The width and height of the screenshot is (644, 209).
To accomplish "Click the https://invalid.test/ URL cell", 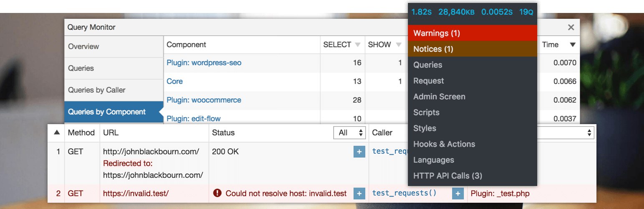I will coord(136,194).
